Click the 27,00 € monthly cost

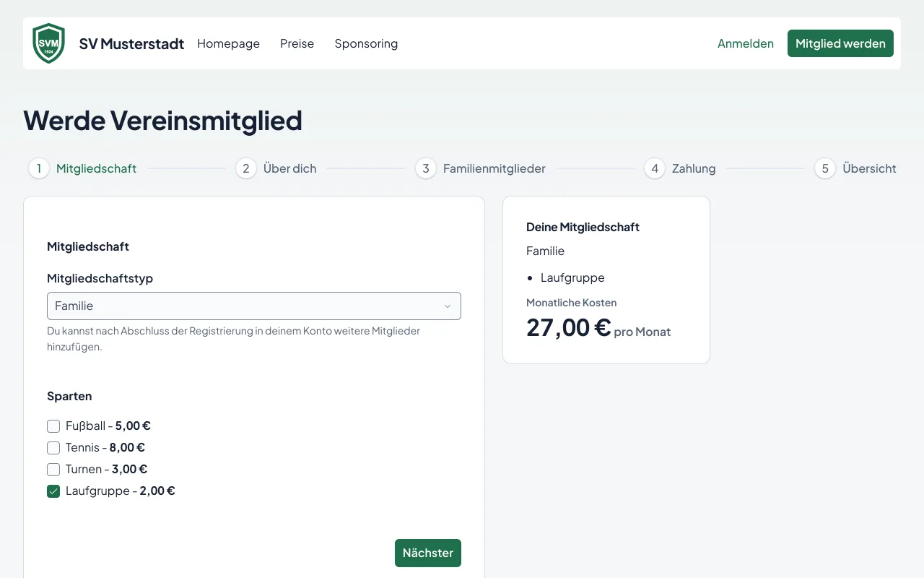click(x=569, y=327)
